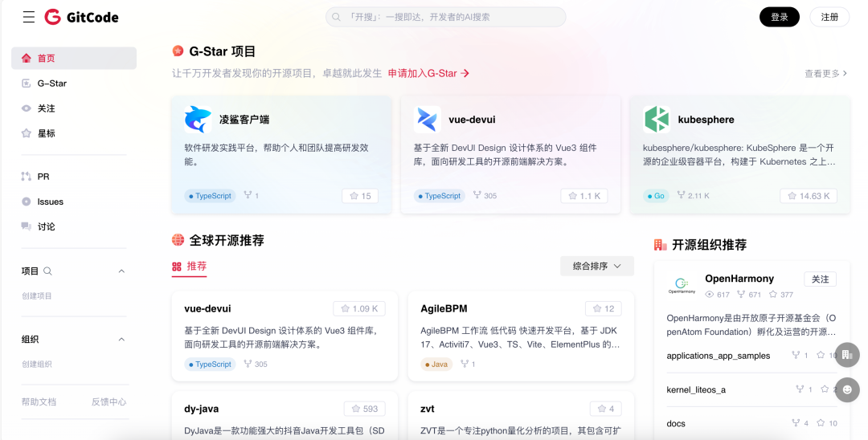Star zvt with the 4 button

[606, 409]
